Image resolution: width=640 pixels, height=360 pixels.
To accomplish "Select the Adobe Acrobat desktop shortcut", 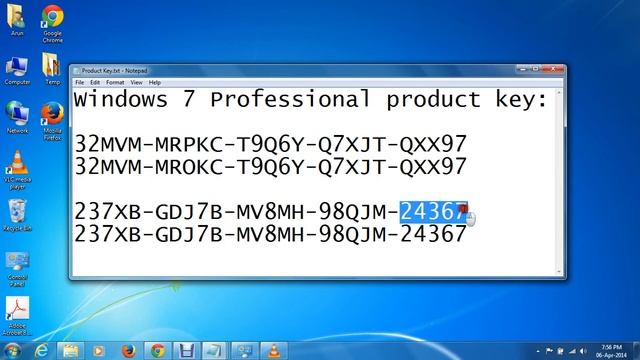I will click(x=17, y=315).
